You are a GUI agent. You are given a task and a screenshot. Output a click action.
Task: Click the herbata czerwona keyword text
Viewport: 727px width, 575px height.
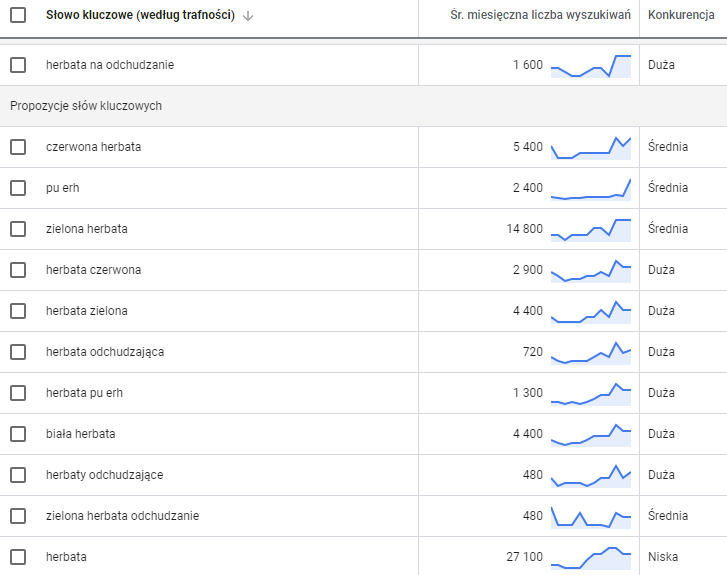pos(93,270)
